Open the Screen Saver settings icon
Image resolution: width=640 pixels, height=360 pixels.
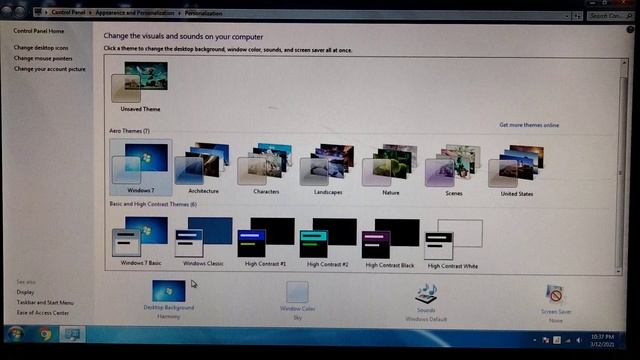pos(555,295)
